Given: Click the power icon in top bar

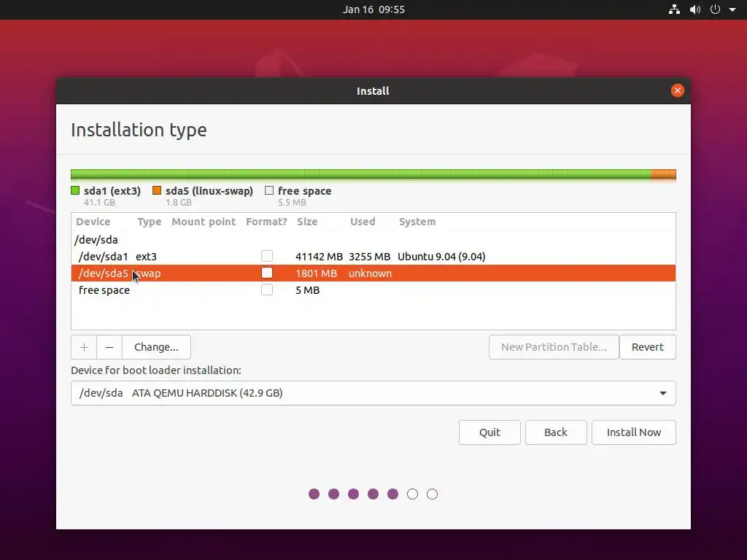Looking at the screenshot, I should [715, 9].
